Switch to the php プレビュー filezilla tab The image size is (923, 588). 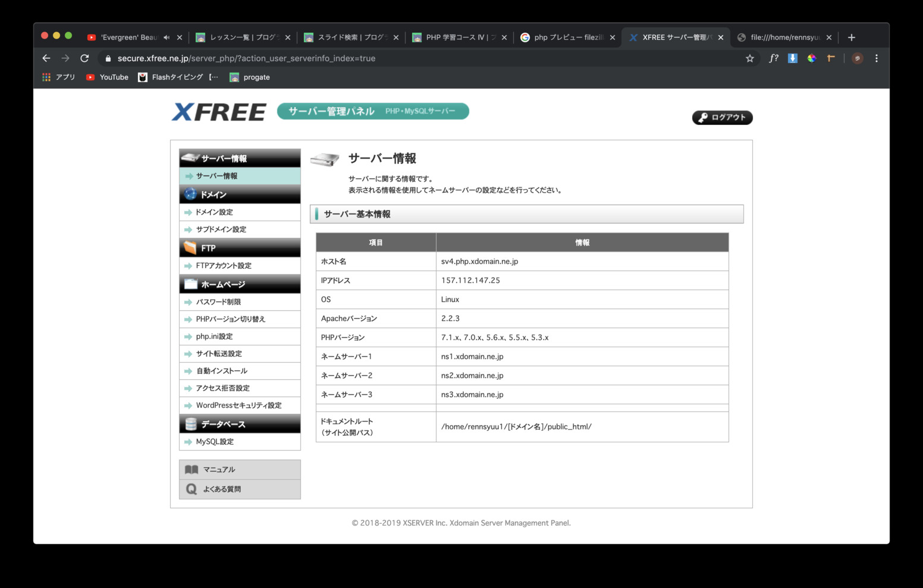pyautogui.click(x=565, y=37)
